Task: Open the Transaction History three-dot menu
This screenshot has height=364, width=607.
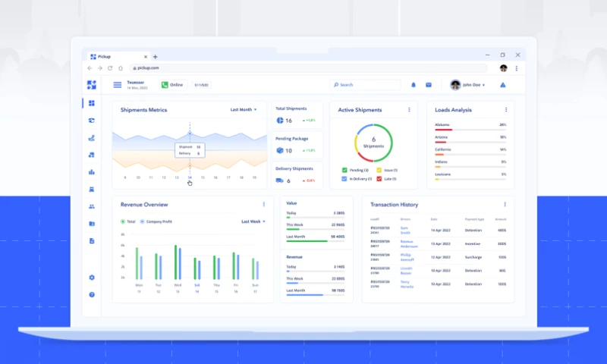Action: tap(505, 204)
